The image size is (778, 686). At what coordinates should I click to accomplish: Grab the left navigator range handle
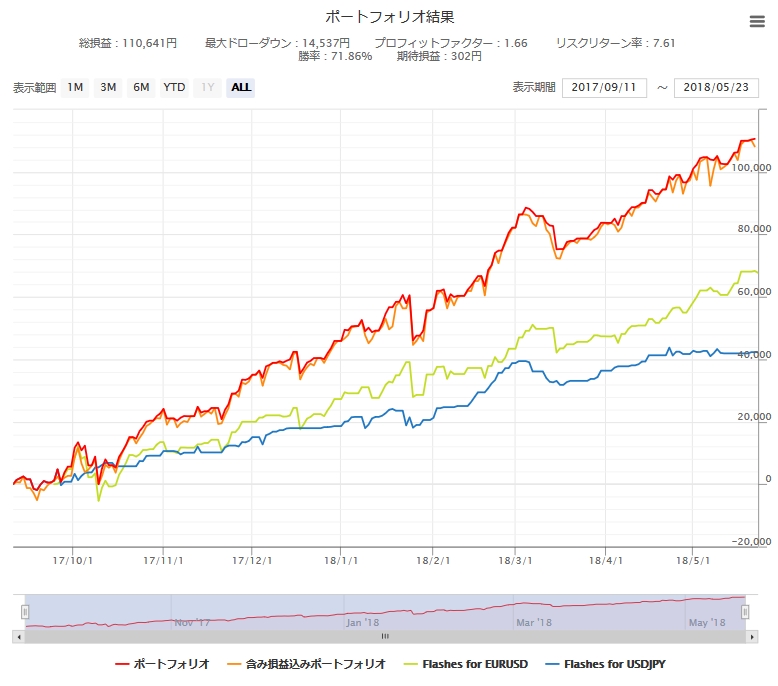[x=25, y=612]
